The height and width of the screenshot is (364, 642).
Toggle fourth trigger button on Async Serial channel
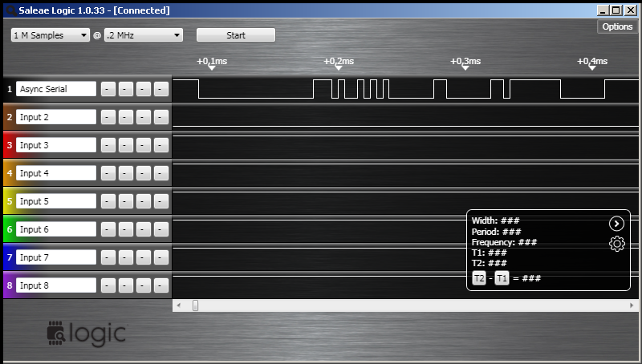[161, 89]
